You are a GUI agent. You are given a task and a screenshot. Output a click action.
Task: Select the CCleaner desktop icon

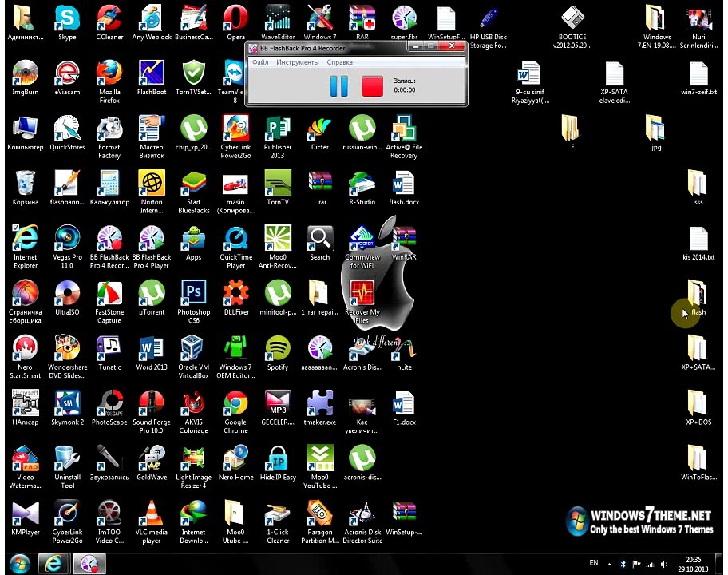point(109,22)
